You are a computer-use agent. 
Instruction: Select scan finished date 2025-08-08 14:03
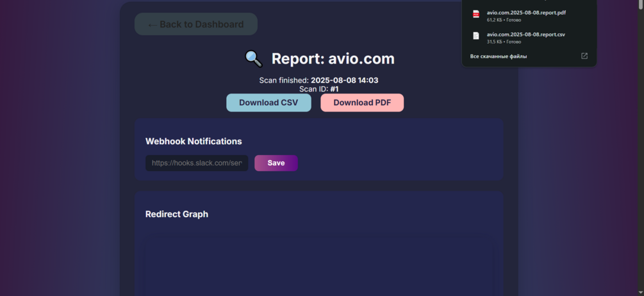coord(344,81)
